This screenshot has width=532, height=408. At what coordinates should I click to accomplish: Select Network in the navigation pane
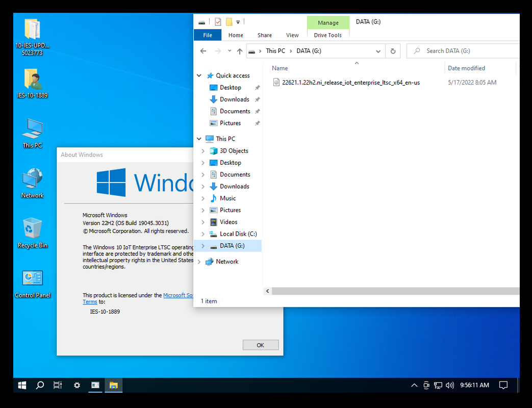(227, 262)
